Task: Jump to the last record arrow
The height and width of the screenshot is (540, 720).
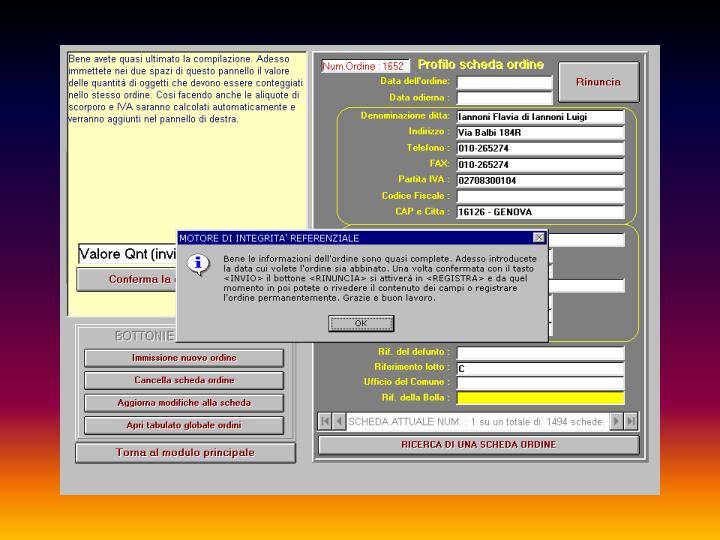Action: tap(631, 422)
